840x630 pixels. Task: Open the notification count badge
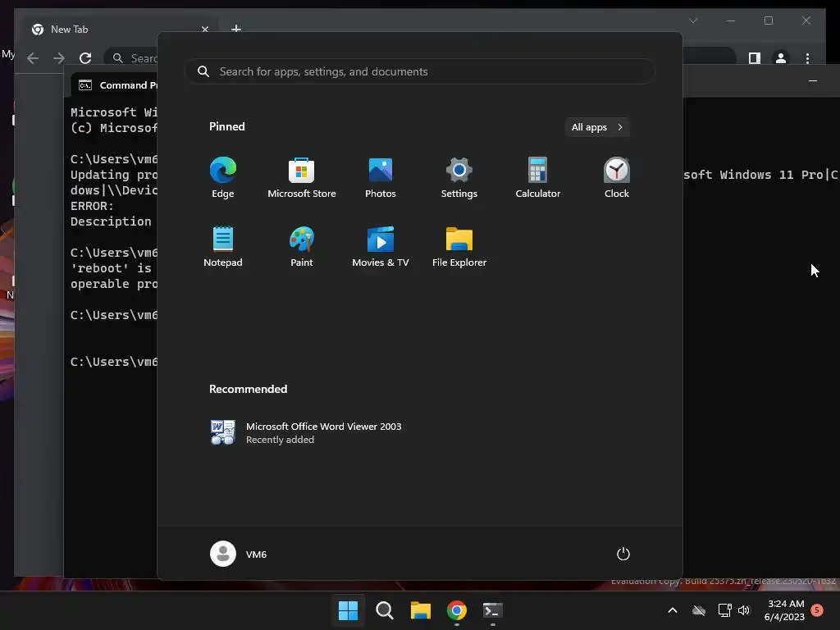[817, 610]
